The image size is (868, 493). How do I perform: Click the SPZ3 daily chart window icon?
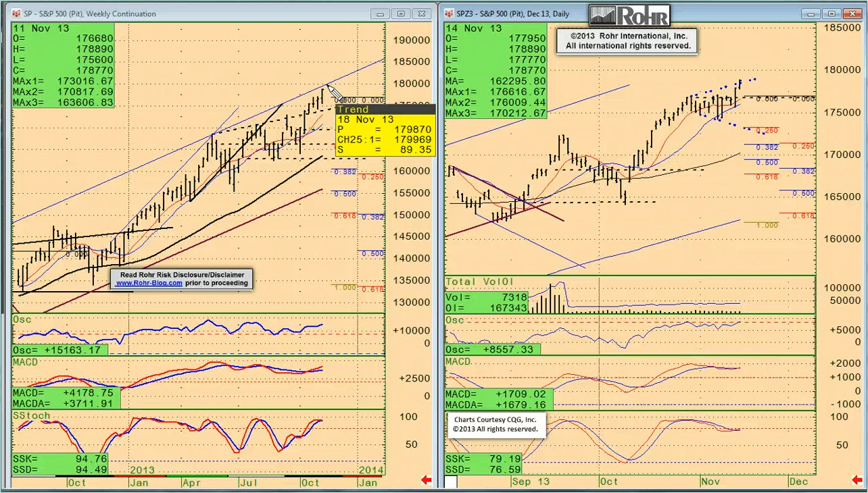[449, 14]
